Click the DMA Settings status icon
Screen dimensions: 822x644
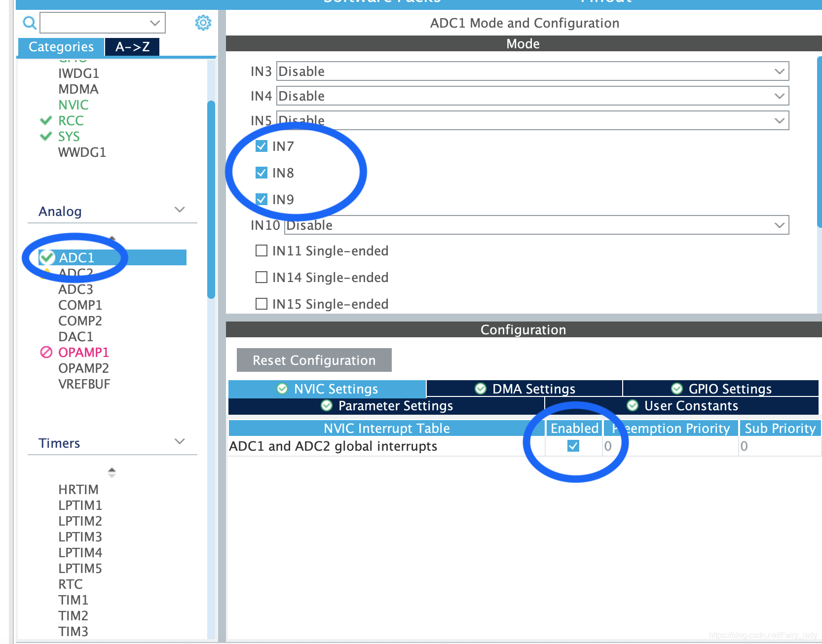click(481, 389)
